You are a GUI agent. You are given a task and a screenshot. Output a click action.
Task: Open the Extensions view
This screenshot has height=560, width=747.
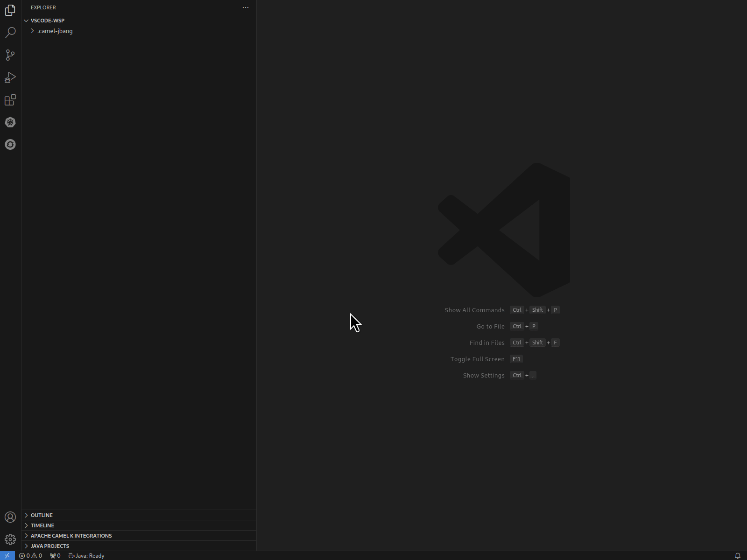(x=10, y=100)
